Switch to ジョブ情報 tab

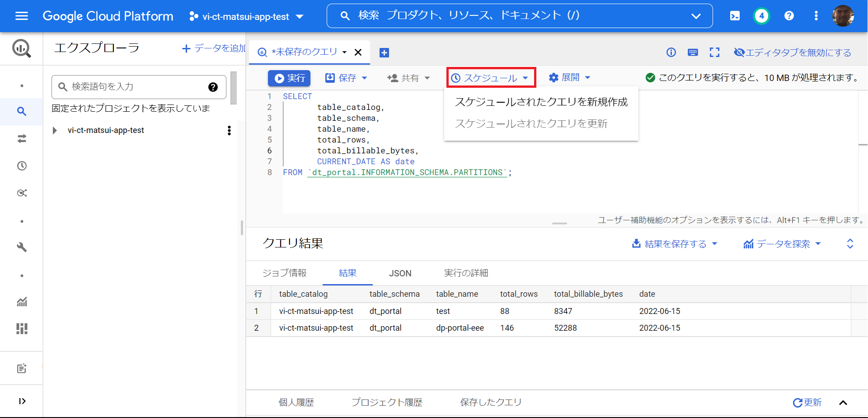tap(285, 273)
